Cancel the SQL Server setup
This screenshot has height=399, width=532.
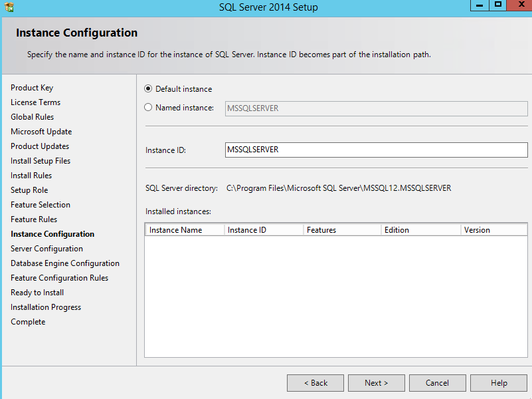437,383
